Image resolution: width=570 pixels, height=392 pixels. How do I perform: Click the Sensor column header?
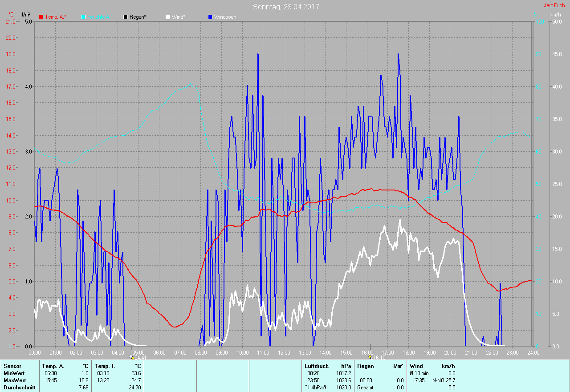tap(12, 366)
